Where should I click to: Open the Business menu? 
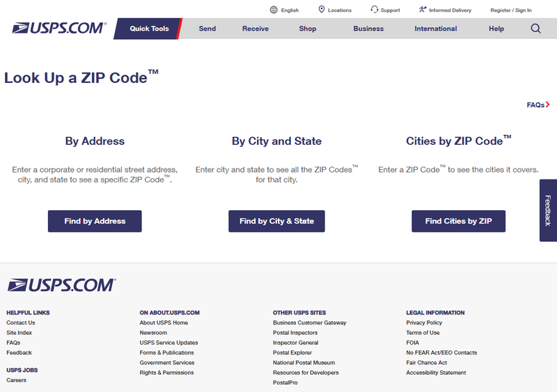(x=368, y=29)
